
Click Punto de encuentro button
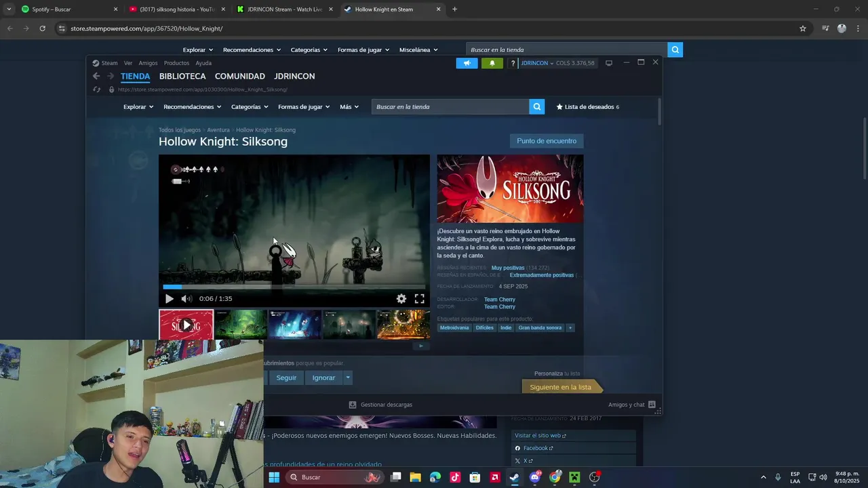(547, 141)
